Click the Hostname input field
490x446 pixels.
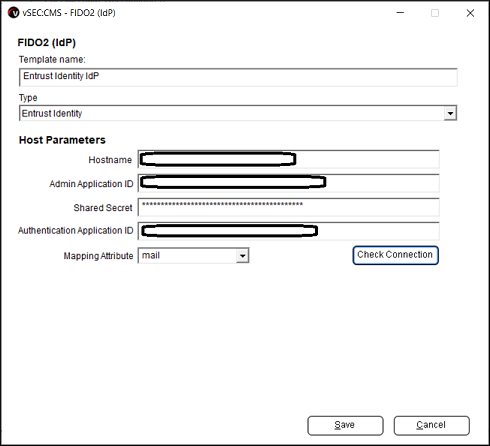coord(288,159)
